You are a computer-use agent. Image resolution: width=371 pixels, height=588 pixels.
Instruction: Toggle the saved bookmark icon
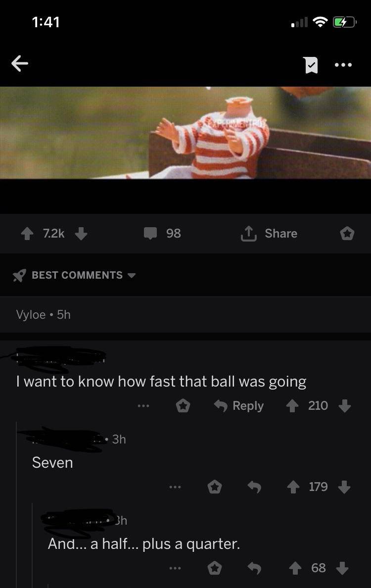(311, 65)
